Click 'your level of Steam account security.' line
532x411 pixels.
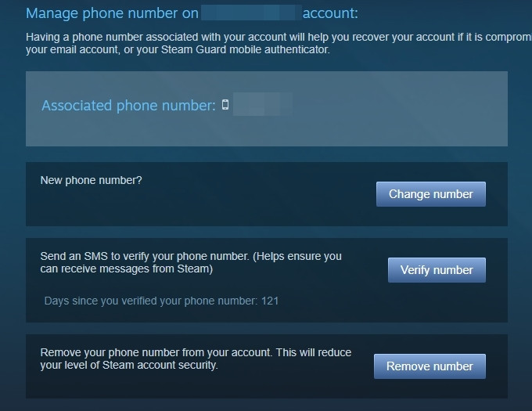tap(129, 366)
